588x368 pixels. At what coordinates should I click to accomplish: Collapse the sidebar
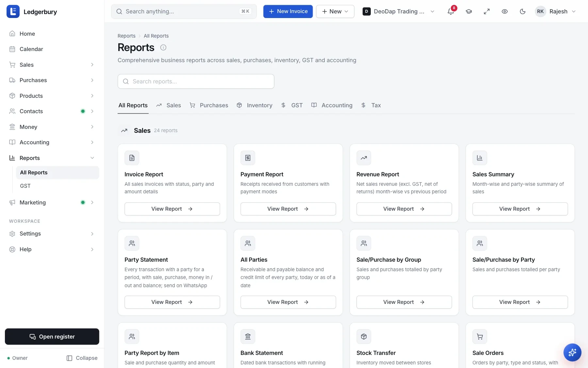tap(82, 358)
